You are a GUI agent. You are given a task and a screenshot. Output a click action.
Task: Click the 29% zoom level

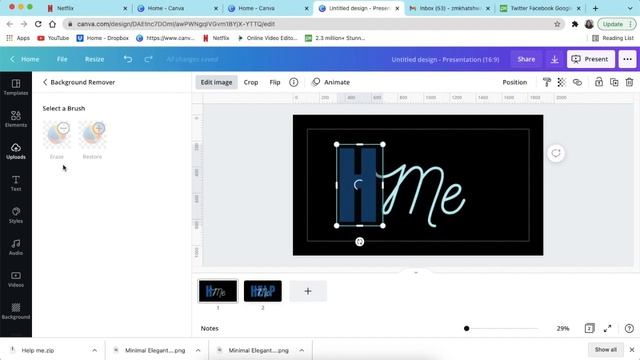click(563, 328)
